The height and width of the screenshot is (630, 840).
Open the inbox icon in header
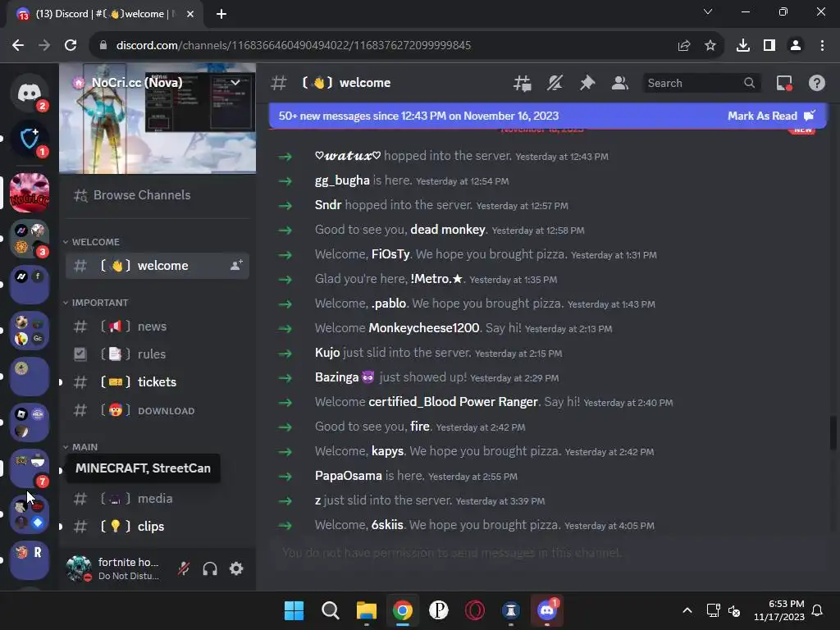coord(784,83)
